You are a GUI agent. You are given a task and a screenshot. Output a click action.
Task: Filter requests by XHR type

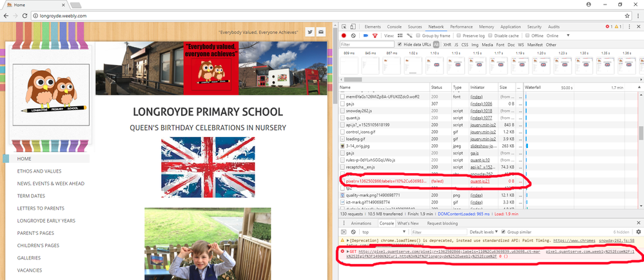447,44
